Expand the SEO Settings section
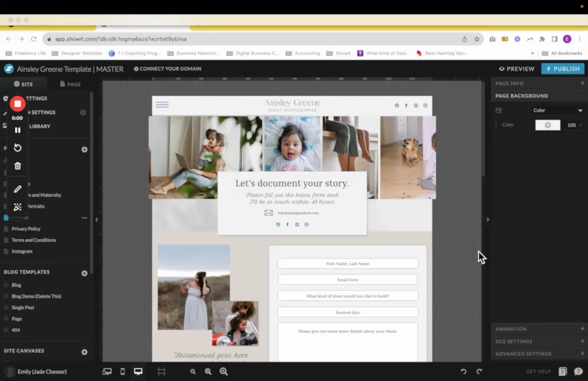 [x=582, y=341]
